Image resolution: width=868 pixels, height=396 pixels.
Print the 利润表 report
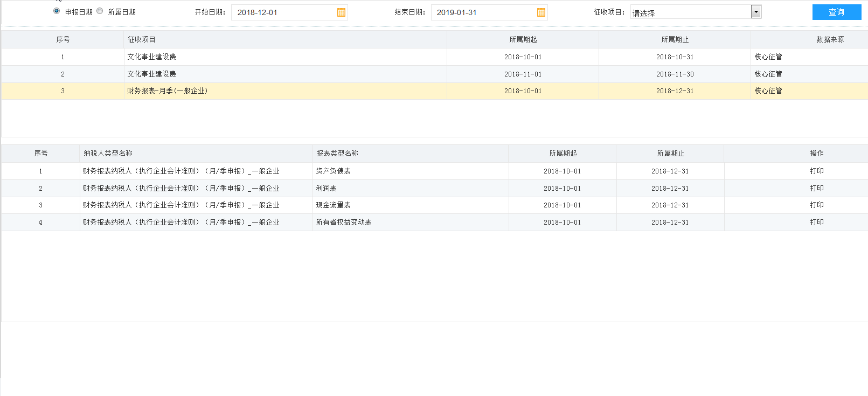coord(816,189)
